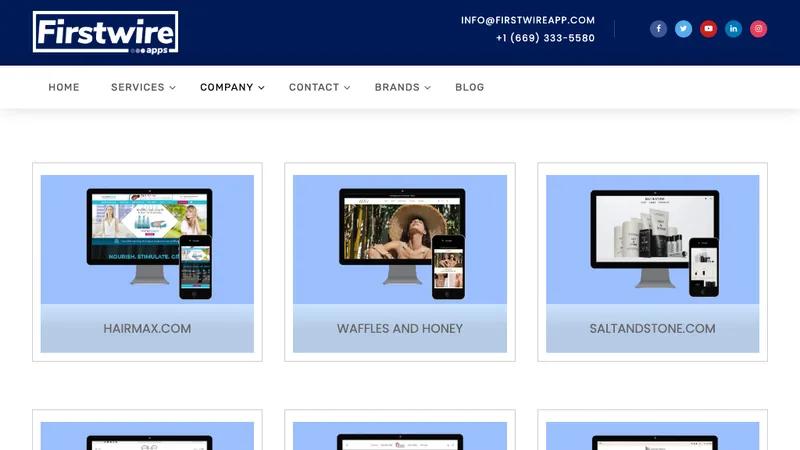Open the Company menu
This screenshot has width=800, height=450.
tap(227, 87)
